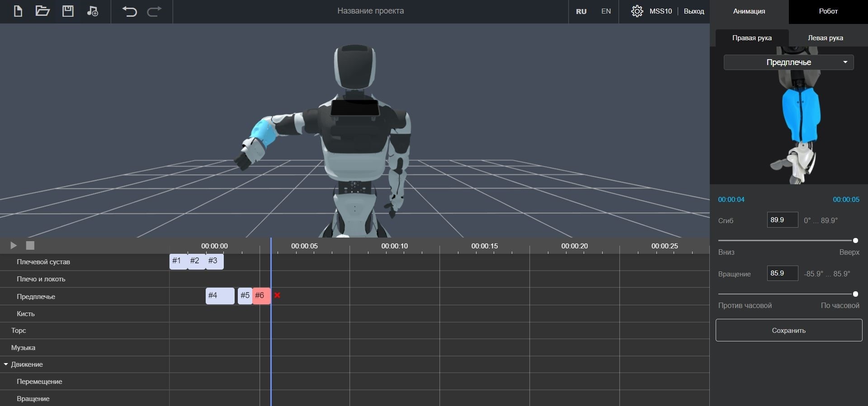Undo the last action
The width and height of the screenshot is (868, 406).
click(x=129, y=11)
